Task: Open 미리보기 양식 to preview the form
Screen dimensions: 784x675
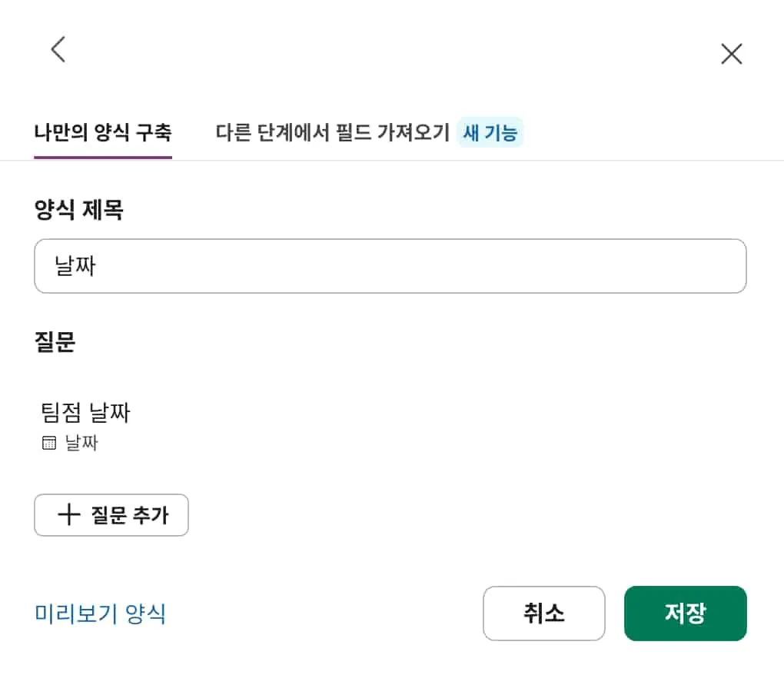Action: pyautogui.click(x=100, y=613)
